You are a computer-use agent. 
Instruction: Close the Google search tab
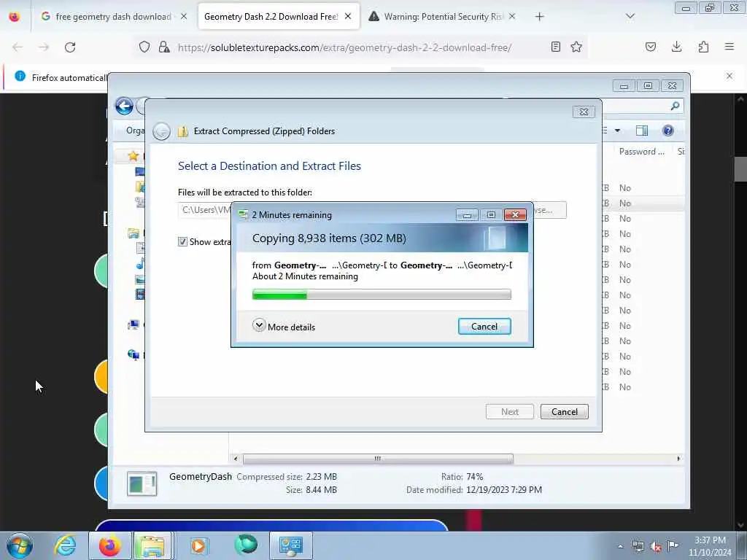(x=184, y=16)
